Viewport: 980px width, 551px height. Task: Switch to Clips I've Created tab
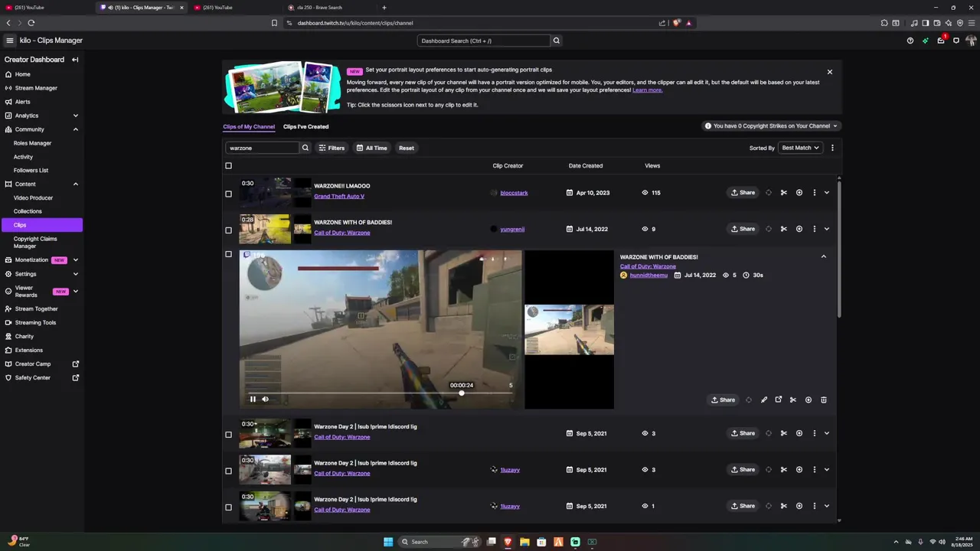pos(305,126)
